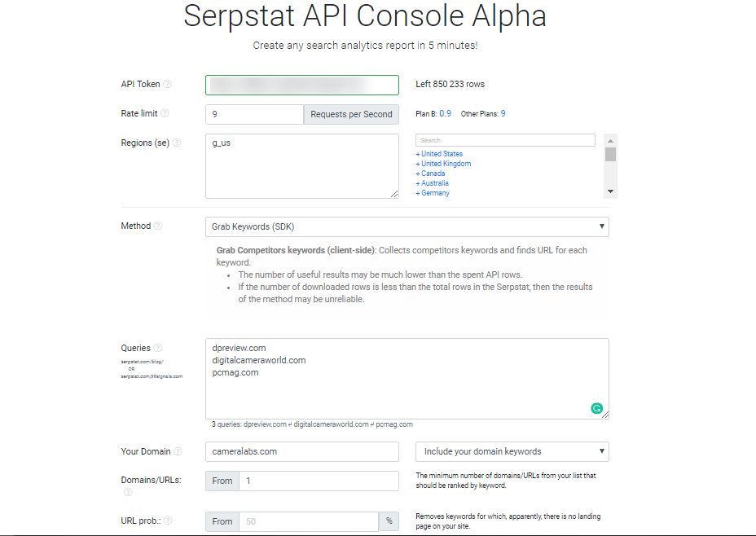Open the Include your domain keywords dropdown

click(512, 451)
